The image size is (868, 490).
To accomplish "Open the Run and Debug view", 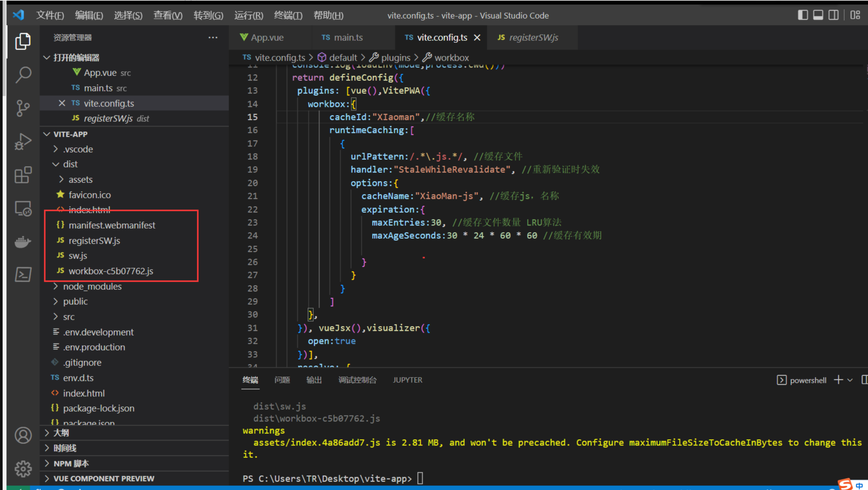I will click(x=23, y=141).
